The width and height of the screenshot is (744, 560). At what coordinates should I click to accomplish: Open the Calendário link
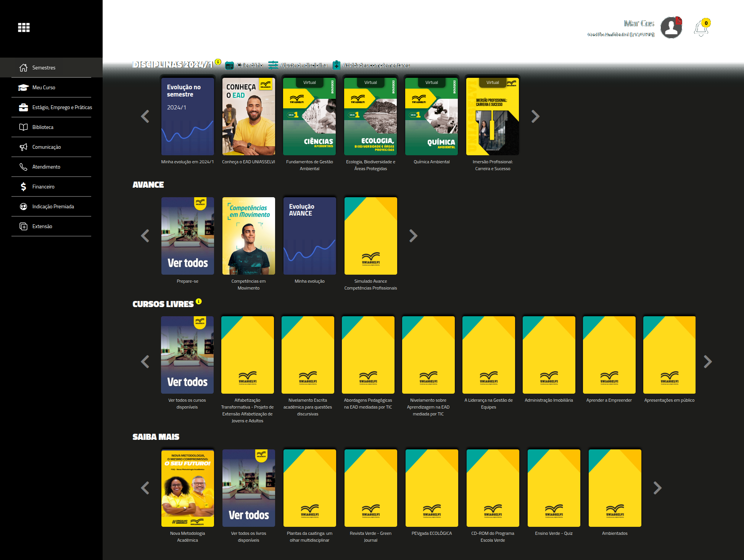point(250,65)
